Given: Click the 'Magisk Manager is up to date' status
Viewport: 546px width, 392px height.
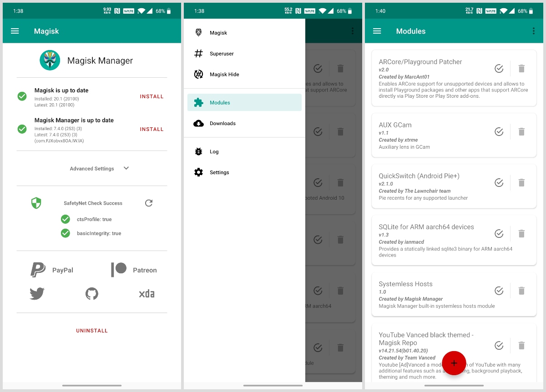Looking at the screenshot, I should (74, 121).
